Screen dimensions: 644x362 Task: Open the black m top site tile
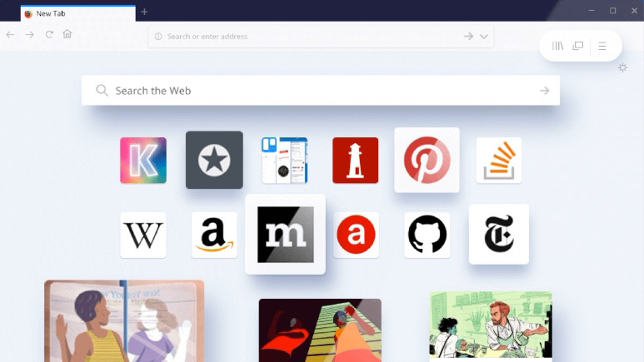coord(286,235)
